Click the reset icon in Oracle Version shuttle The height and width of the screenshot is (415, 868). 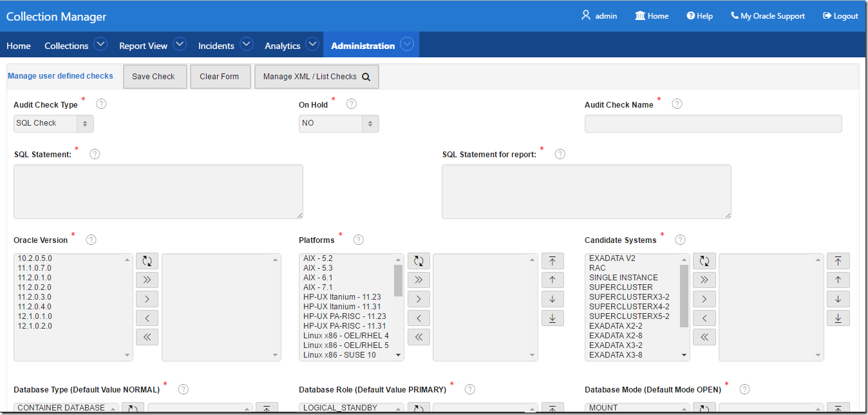point(147,261)
